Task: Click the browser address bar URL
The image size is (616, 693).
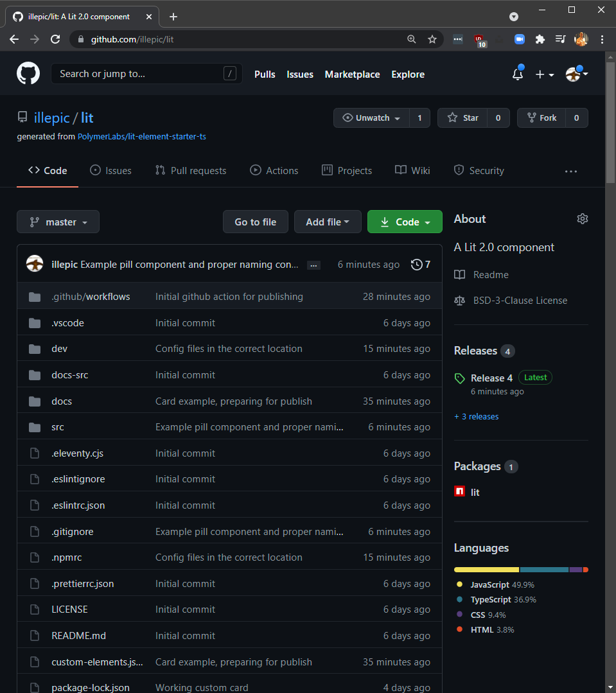Action: coord(132,39)
